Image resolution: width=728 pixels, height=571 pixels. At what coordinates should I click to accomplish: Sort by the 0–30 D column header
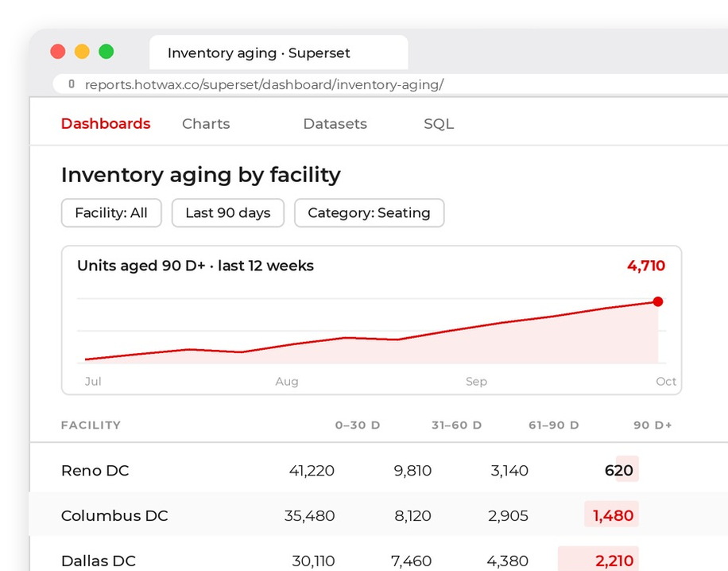tap(358, 425)
